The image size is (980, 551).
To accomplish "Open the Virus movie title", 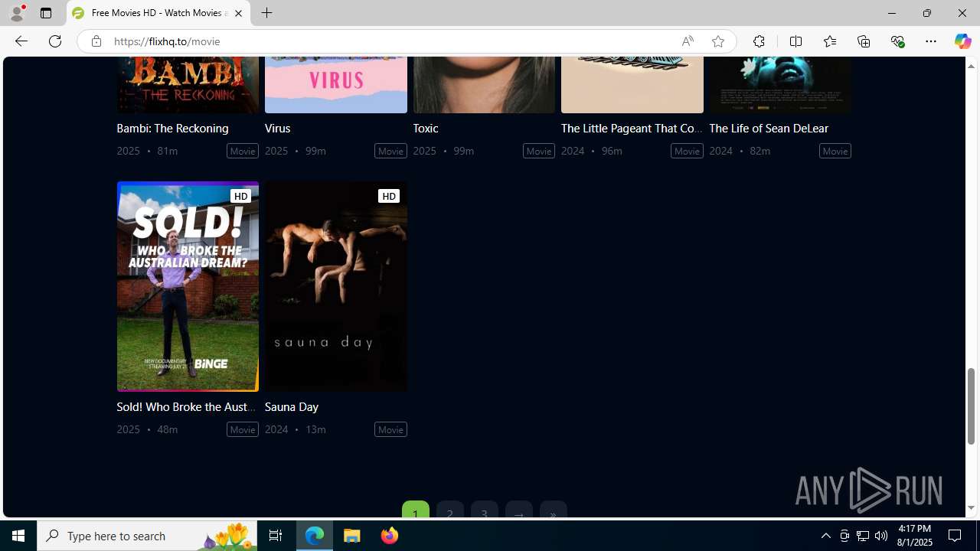I will tap(277, 128).
